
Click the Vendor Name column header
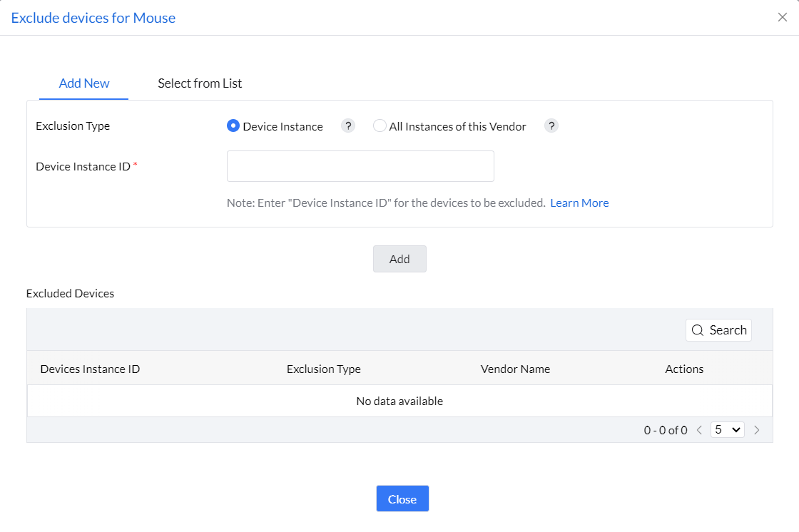tap(515, 369)
